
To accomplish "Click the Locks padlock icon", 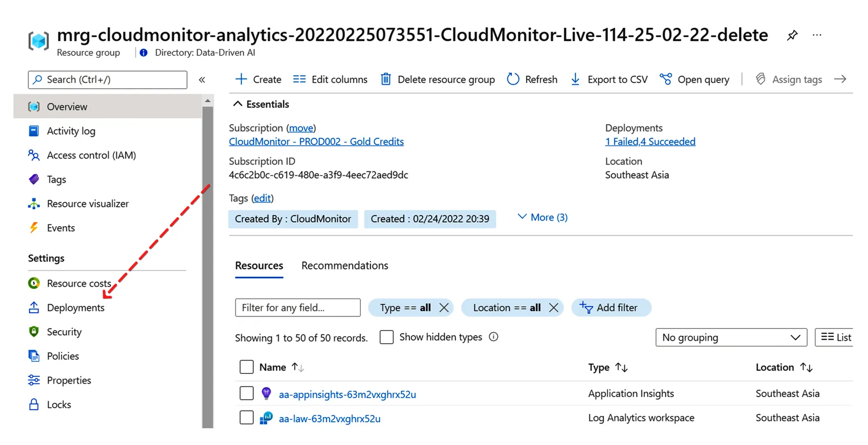I will [x=34, y=404].
